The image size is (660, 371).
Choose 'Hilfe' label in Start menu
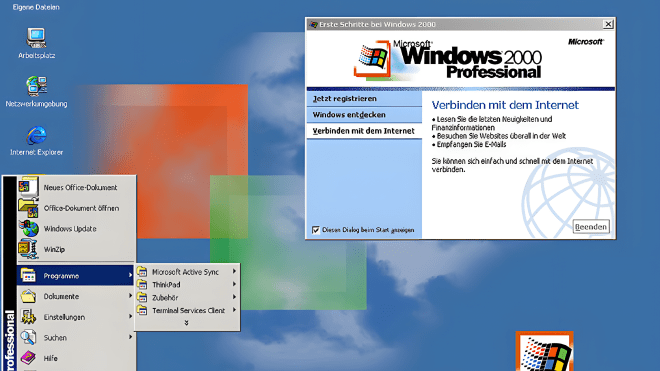point(51,358)
